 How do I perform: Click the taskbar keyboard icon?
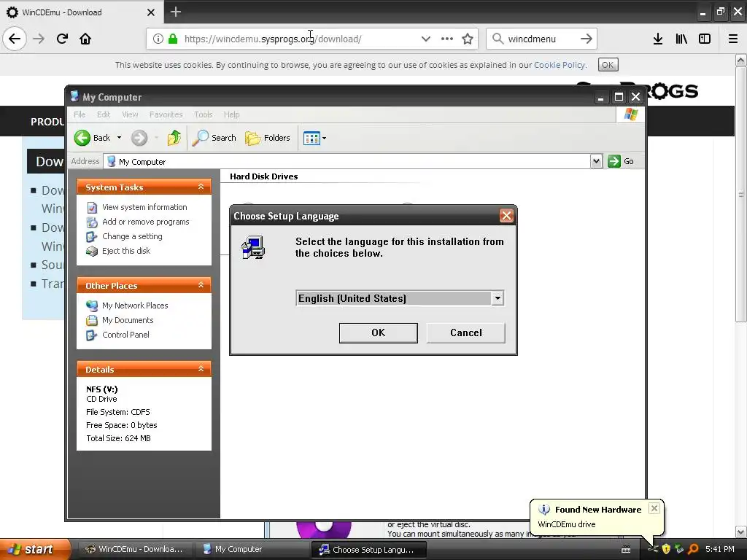tap(626, 550)
